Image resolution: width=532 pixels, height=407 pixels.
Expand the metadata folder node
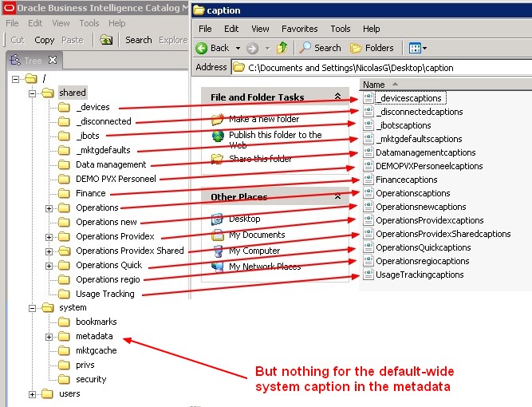tap(49, 337)
